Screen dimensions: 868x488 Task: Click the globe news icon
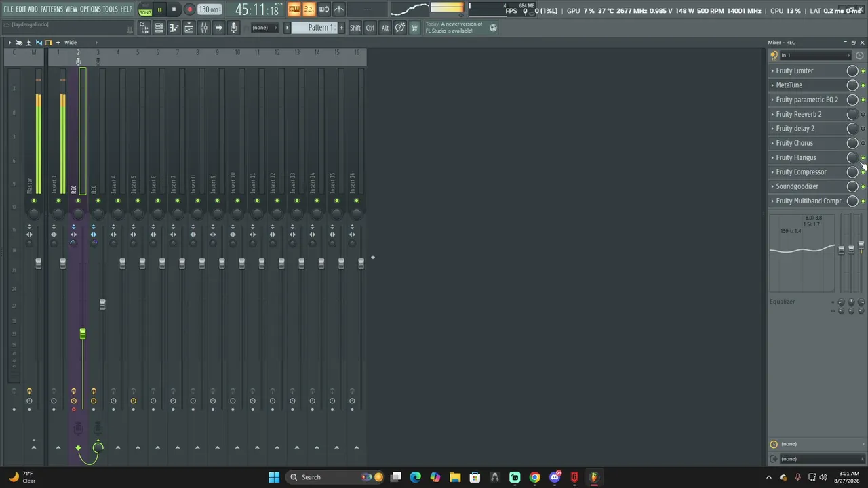tap(493, 28)
